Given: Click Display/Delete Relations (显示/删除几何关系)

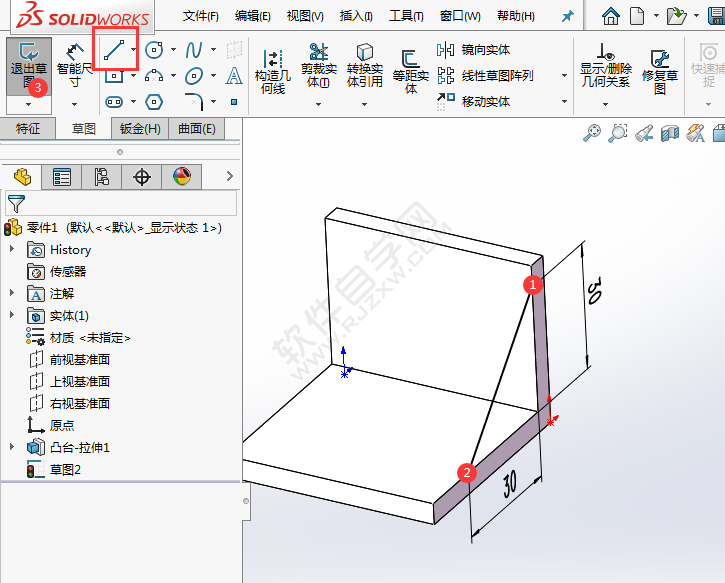Looking at the screenshot, I should (606, 66).
